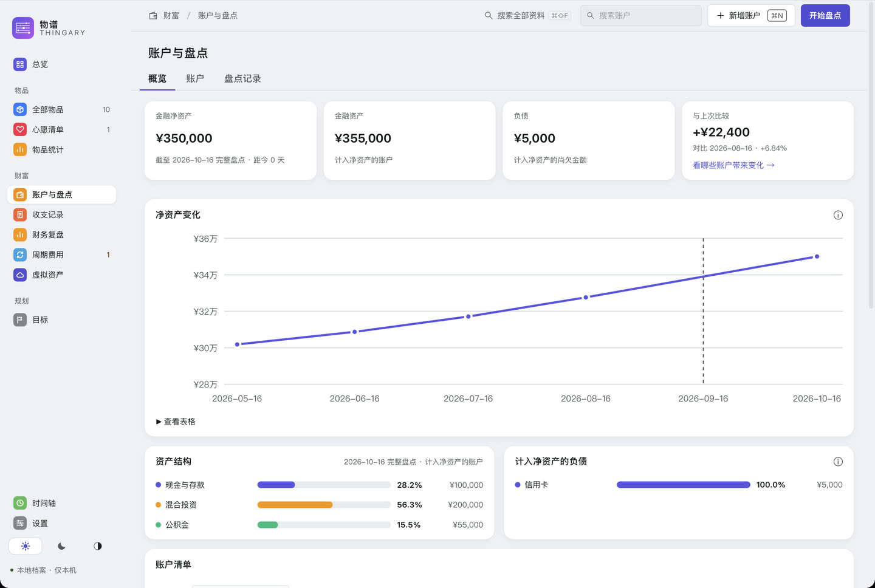Viewport: 875px width, 588px height.
Task: Open 全部物品 cube icon
Action: 20,110
